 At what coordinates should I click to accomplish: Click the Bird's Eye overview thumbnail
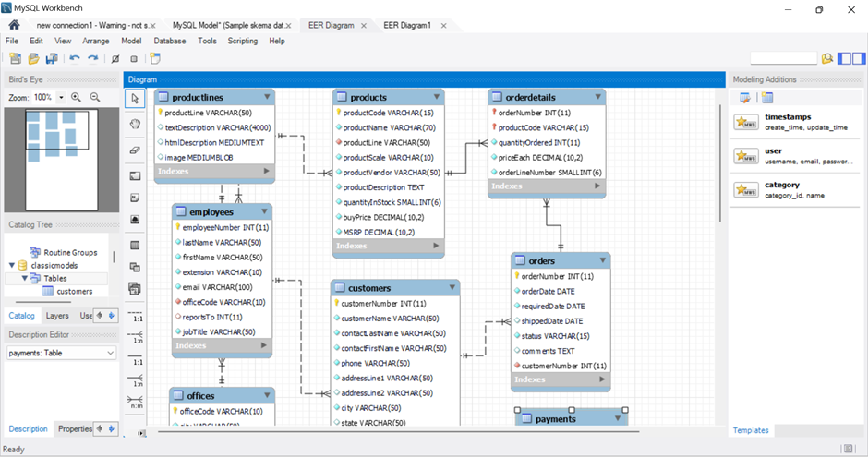click(x=62, y=161)
